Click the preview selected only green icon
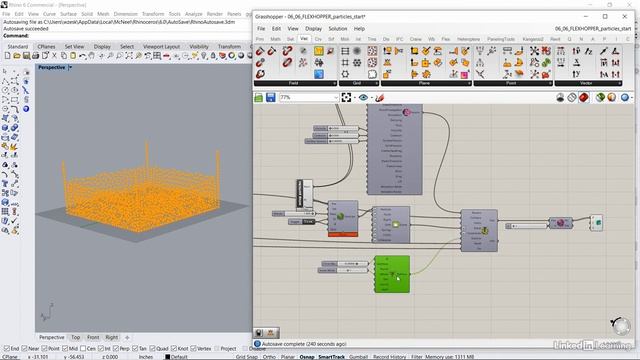This screenshot has width=640, height=360. [x=600, y=98]
